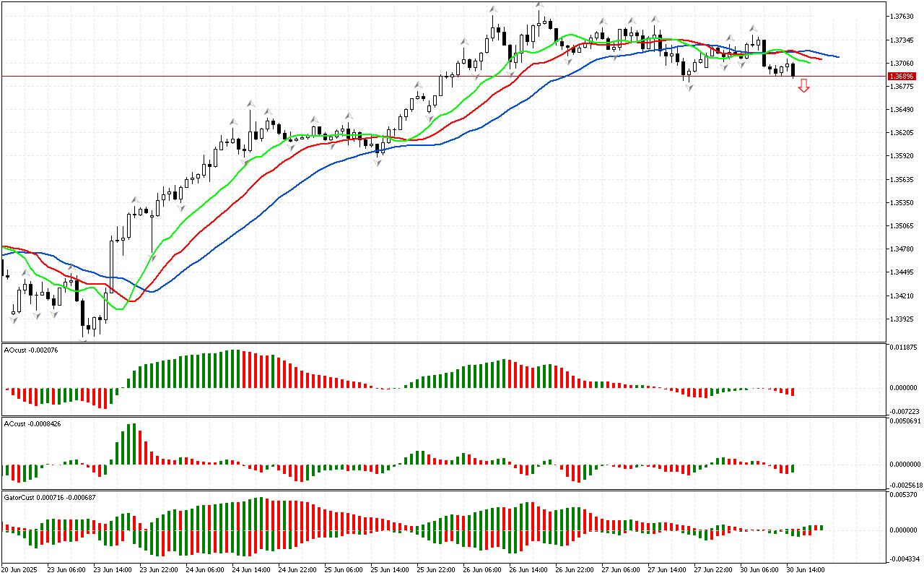Click the 1.37630 price scale label

(x=902, y=16)
